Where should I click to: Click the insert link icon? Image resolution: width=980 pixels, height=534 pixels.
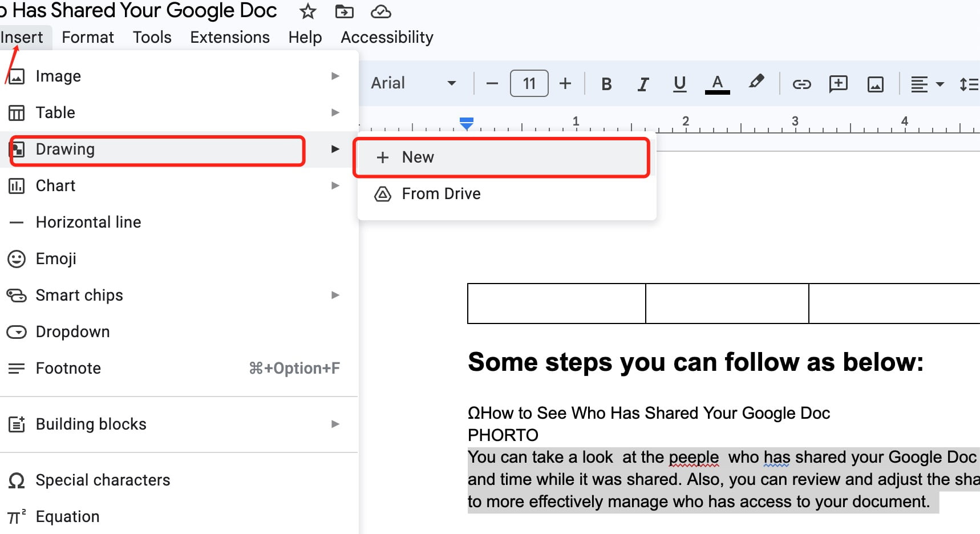[x=801, y=84]
